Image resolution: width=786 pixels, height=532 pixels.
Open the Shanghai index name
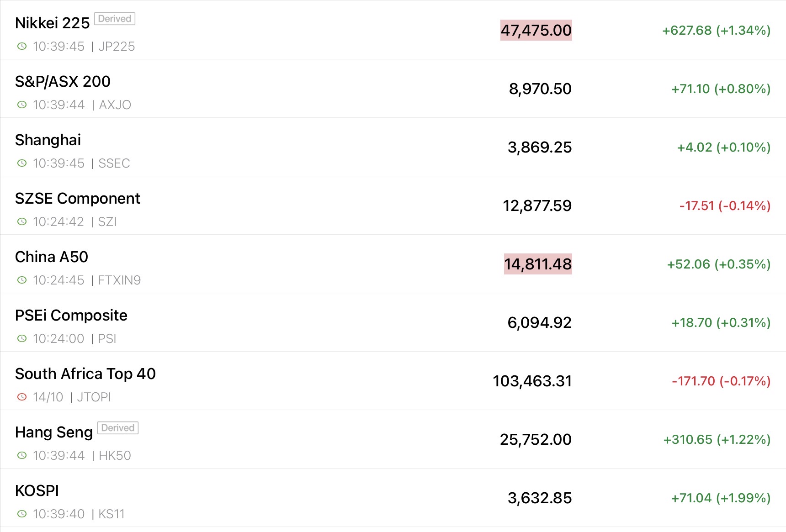pos(48,140)
